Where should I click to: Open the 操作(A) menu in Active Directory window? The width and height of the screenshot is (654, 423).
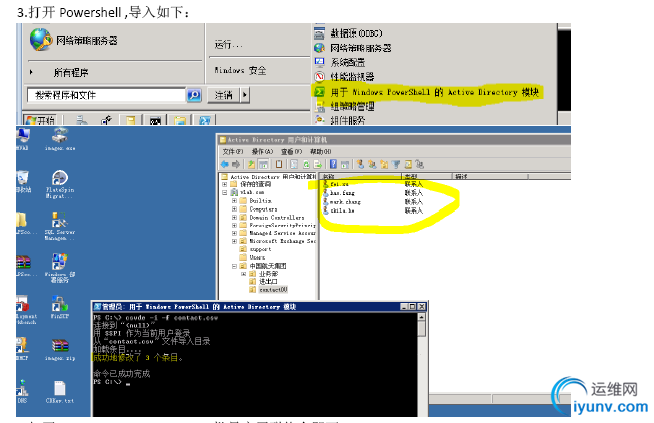[262, 151]
